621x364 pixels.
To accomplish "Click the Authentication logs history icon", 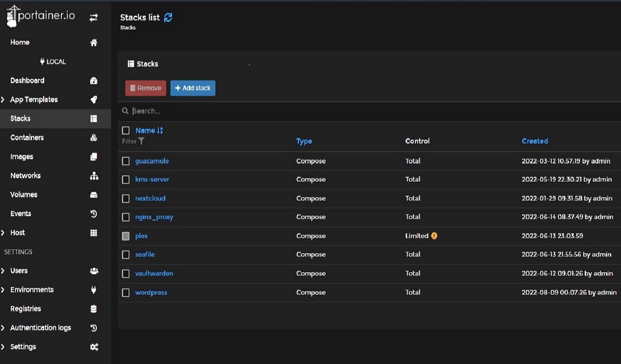I will (94, 327).
